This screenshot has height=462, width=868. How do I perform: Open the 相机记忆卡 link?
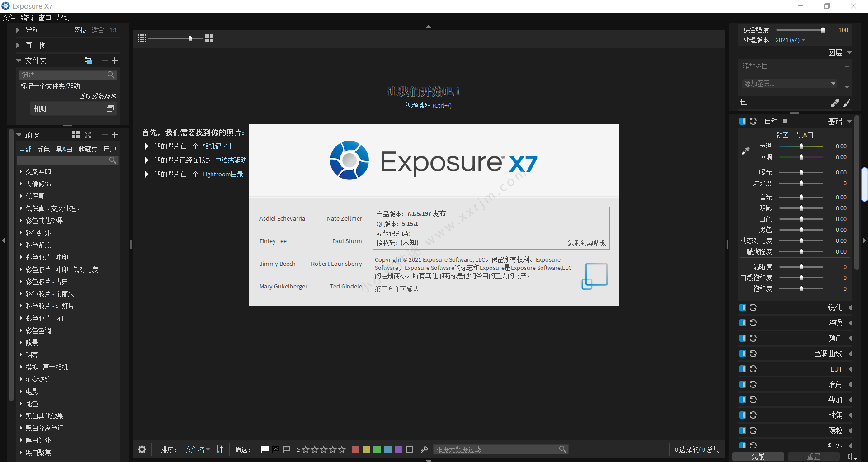tap(218, 146)
